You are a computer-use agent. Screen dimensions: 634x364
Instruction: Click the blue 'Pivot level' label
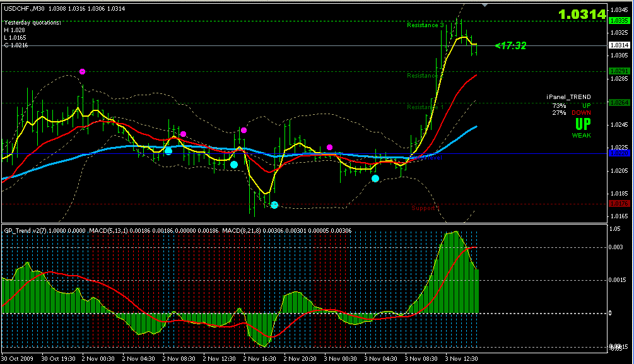coord(426,158)
